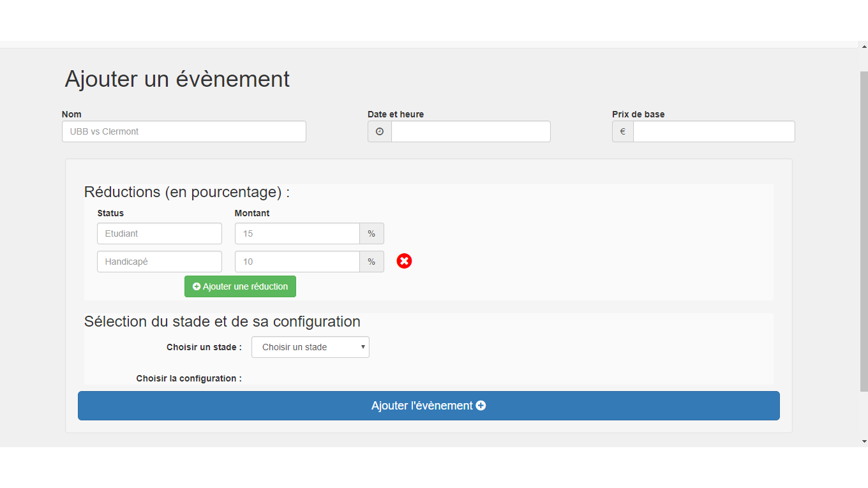
Task: Click the Choisir un stade label text
Action: click(204, 347)
